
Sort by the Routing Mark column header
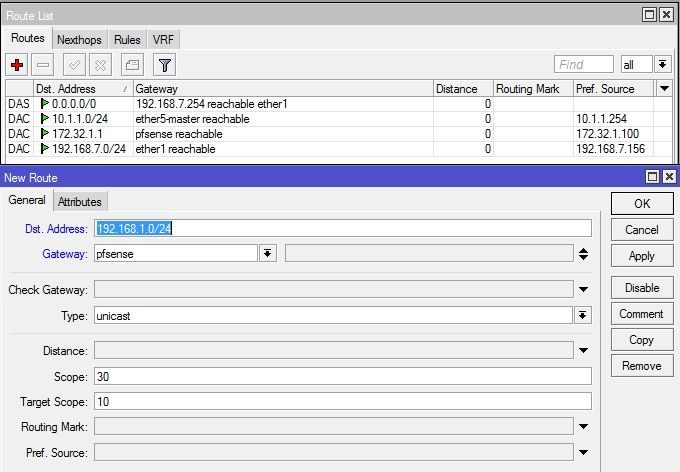pyautogui.click(x=533, y=88)
